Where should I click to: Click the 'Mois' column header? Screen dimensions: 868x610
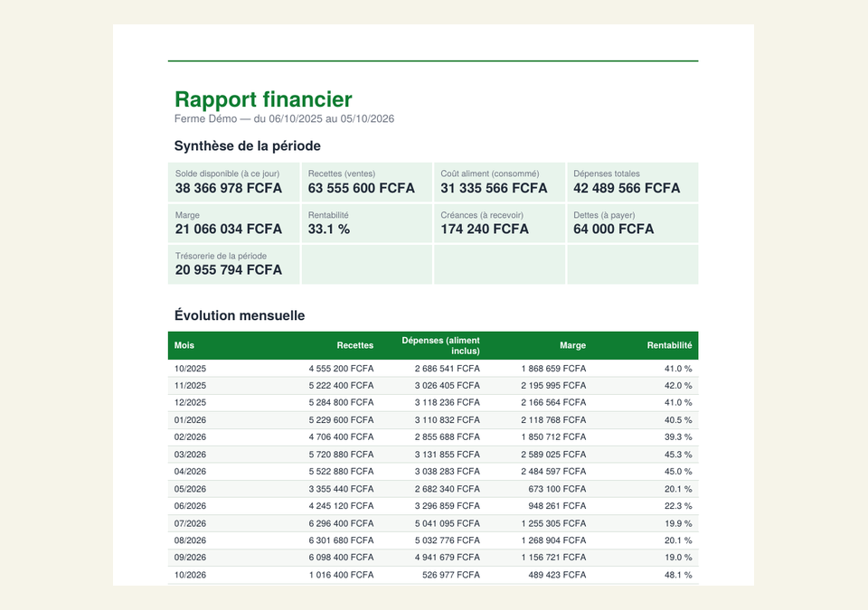(184, 345)
